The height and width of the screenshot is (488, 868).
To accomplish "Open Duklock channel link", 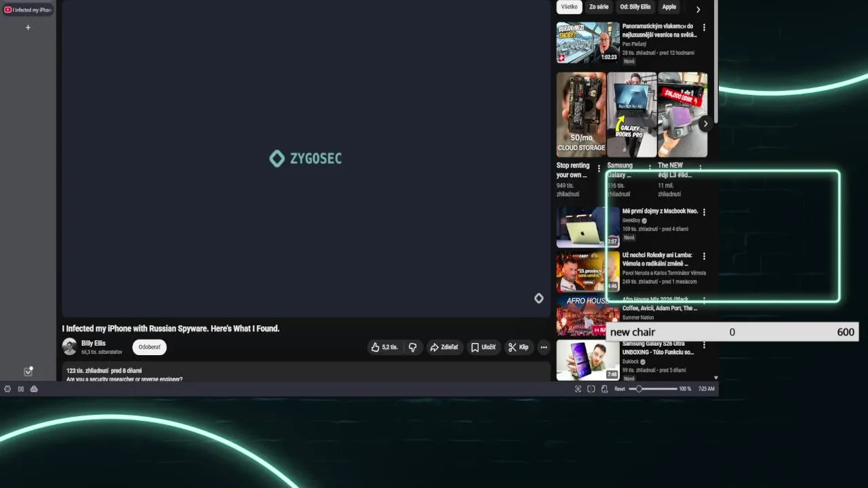I will [631, 362].
